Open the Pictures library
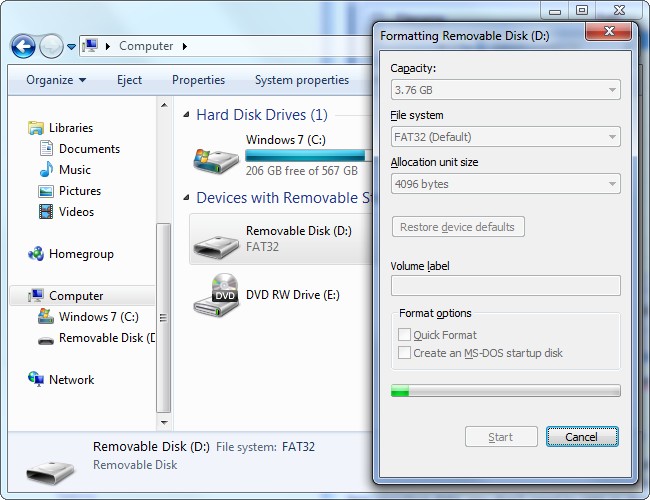650x500 pixels. click(80, 191)
